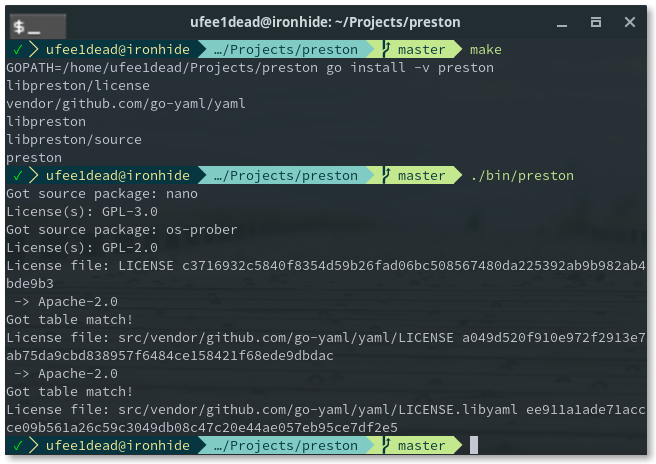Viewport: 656px width, 464px height.
Task: Click the cursor block at last prompt
Action: [474, 445]
